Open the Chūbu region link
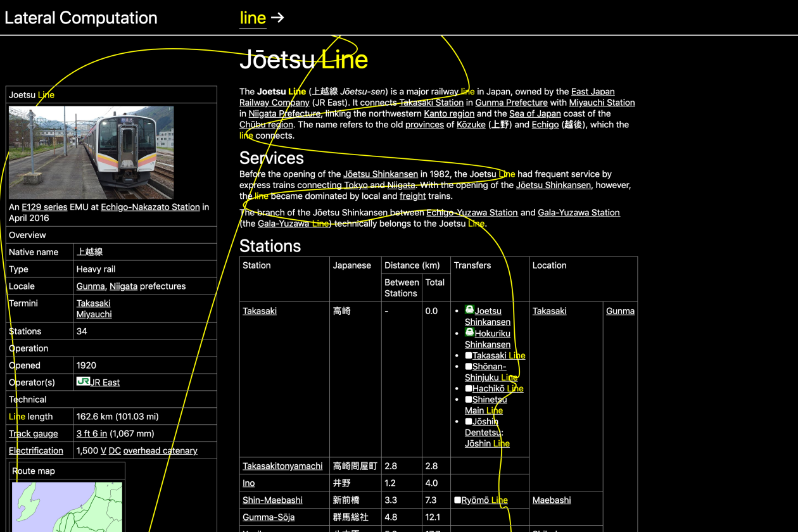798x532 pixels. coord(267,125)
